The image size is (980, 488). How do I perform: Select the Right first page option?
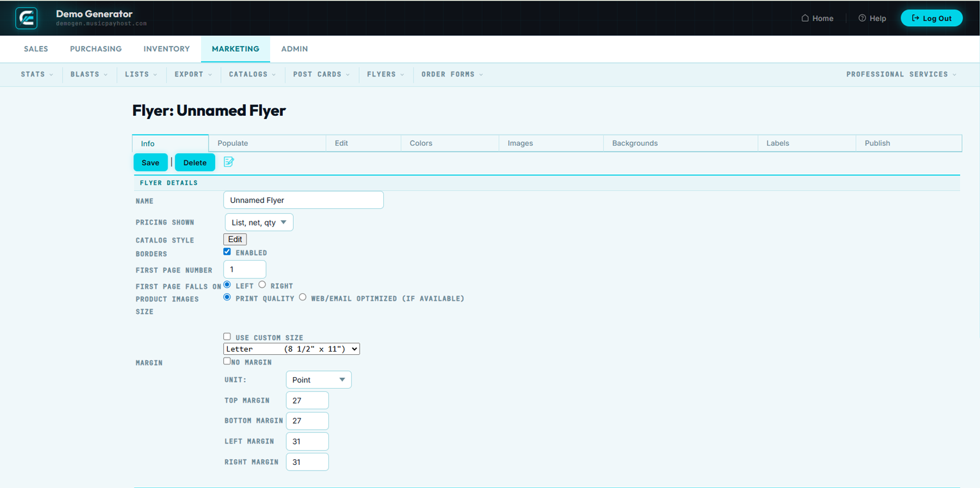pyautogui.click(x=262, y=284)
